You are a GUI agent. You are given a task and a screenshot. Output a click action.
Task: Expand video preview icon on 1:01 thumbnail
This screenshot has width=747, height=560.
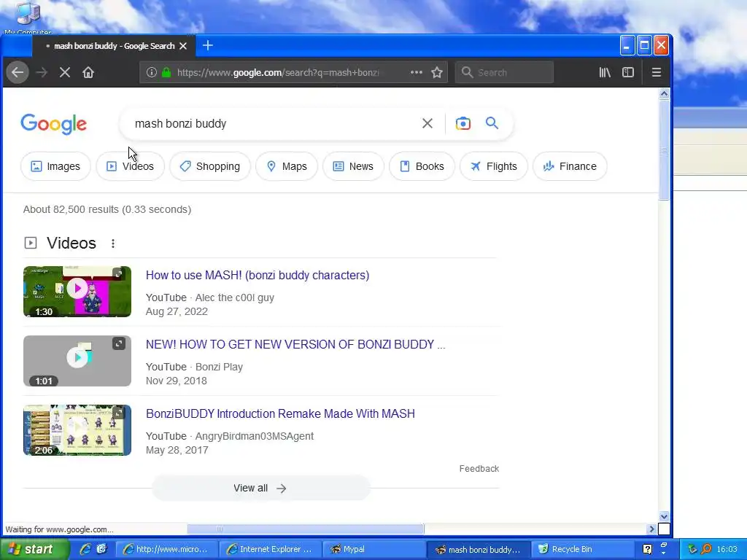pos(119,343)
